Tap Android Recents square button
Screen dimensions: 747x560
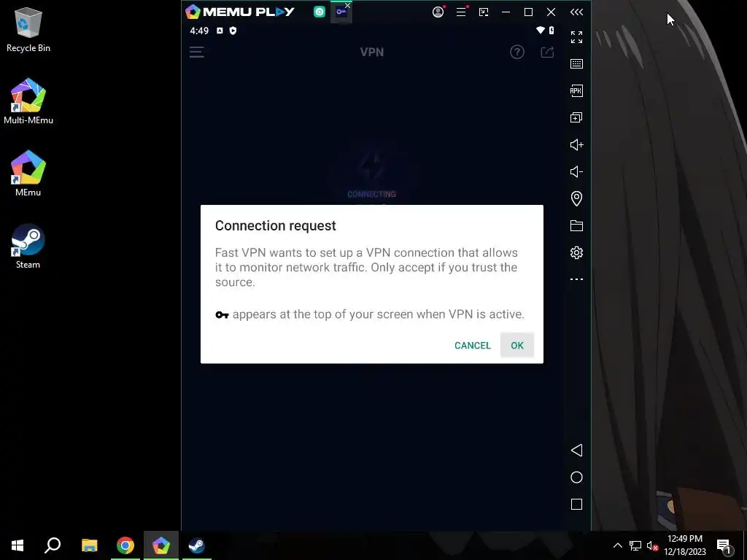pos(576,505)
